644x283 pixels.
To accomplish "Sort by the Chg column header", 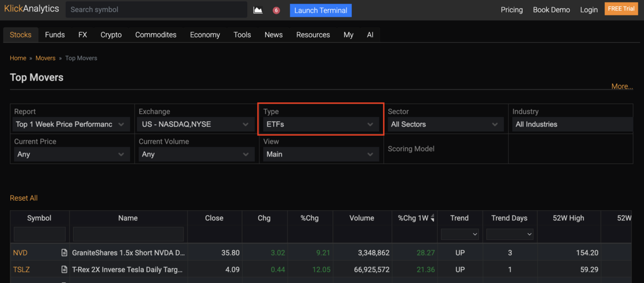I will (264, 218).
